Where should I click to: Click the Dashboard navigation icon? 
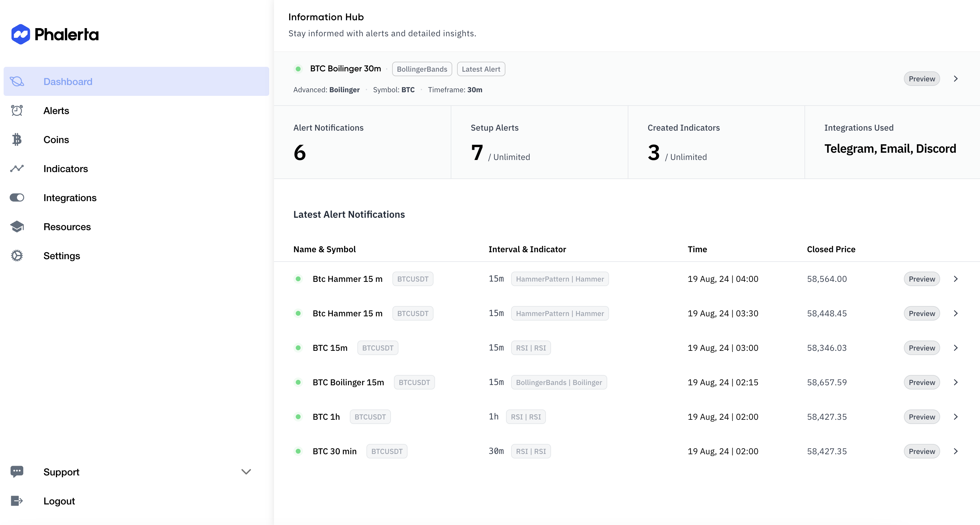pos(18,81)
